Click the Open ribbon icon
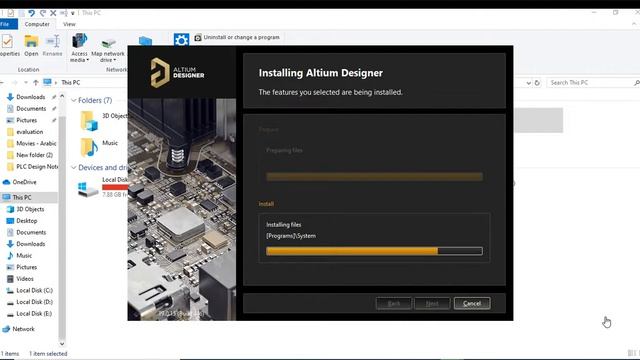Screen dimensions: 640x360 click(31, 45)
